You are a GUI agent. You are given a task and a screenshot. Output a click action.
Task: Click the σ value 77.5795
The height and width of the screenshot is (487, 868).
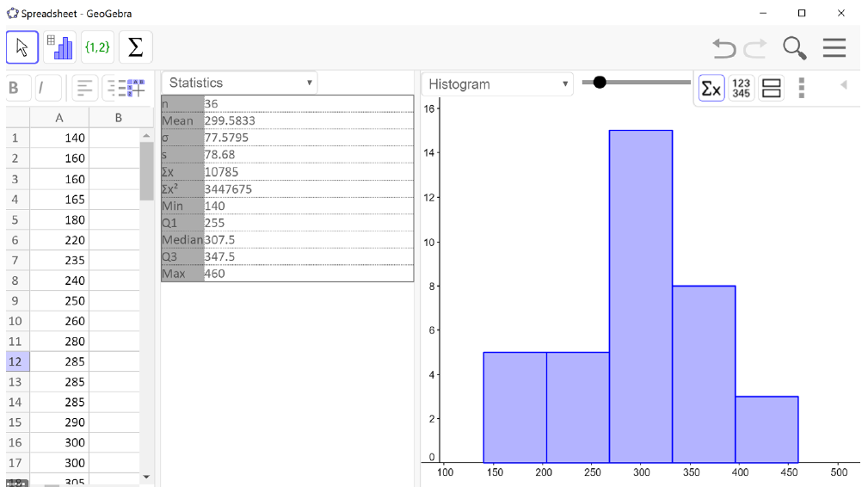pos(226,138)
